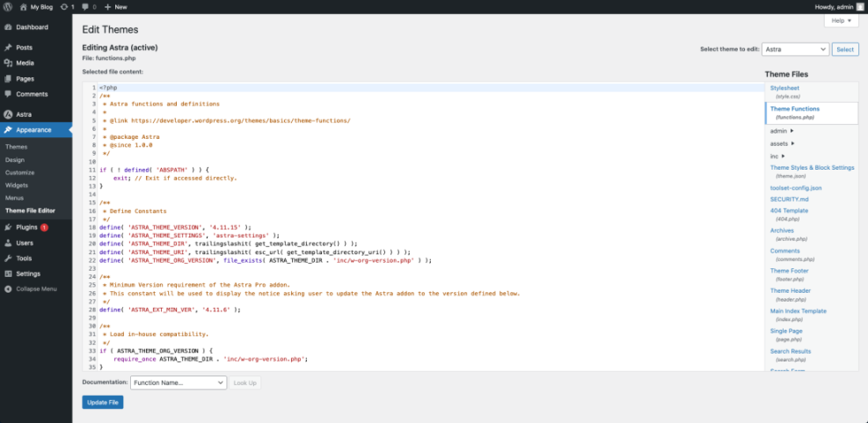Screen dimensions: 868x423
Task: Open Menus submenu item
Action: pos(14,198)
